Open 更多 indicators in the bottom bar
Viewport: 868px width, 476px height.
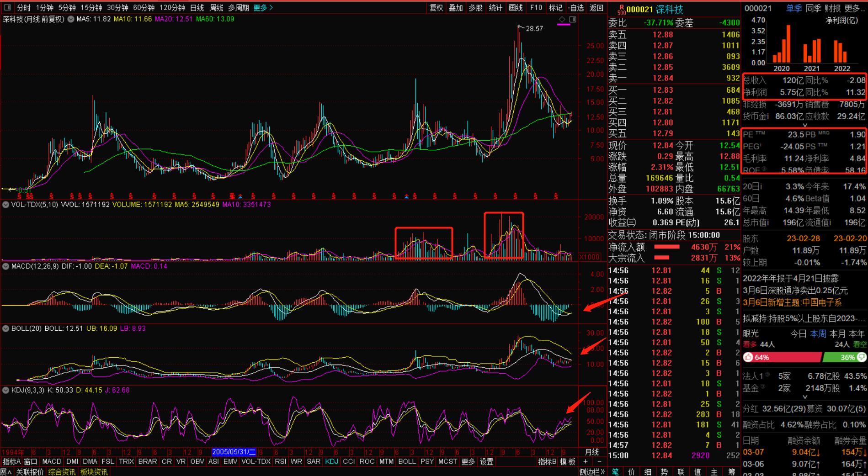click(468, 462)
